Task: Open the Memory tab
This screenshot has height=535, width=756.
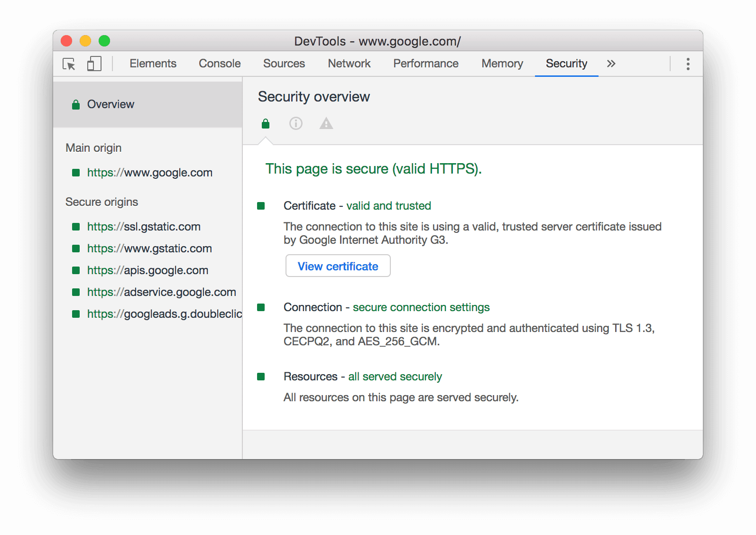Action: pyautogui.click(x=502, y=64)
